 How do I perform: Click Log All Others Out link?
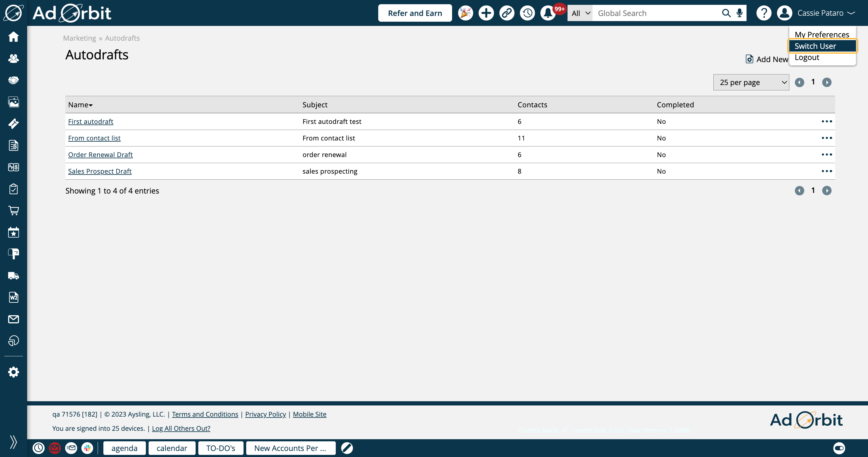click(181, 428)
